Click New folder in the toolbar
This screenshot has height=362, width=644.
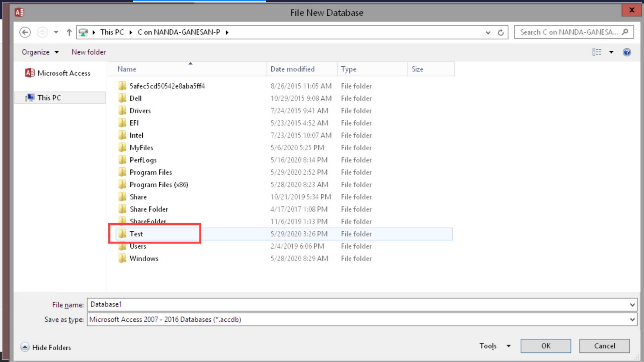click(x=88, y=52)
